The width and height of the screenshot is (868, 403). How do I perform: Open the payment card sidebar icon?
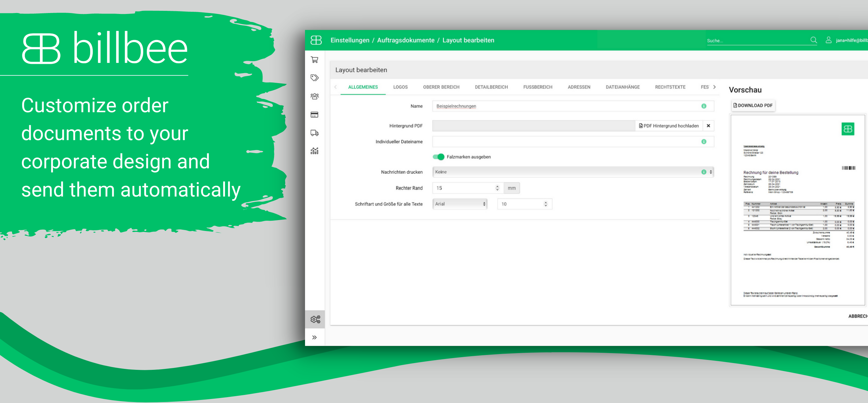(x=314, y=115)
